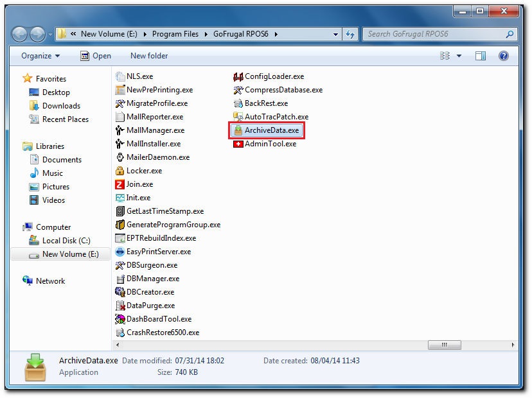Toggle the preview pane button

point(481,56)
